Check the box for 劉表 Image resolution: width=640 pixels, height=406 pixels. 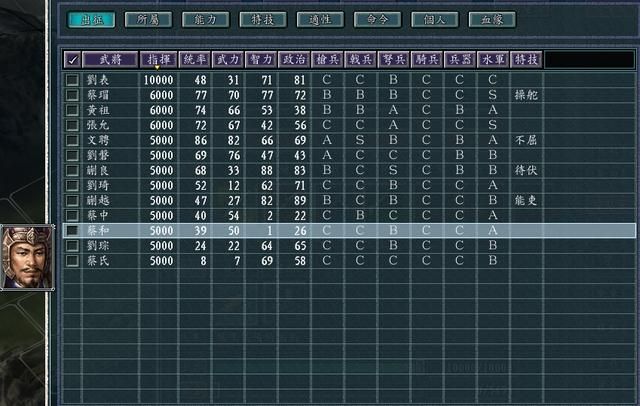coord(71,79)
